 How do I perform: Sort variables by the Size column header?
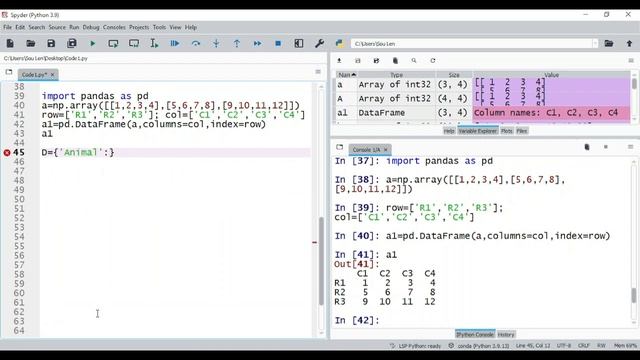coord(454,75)
